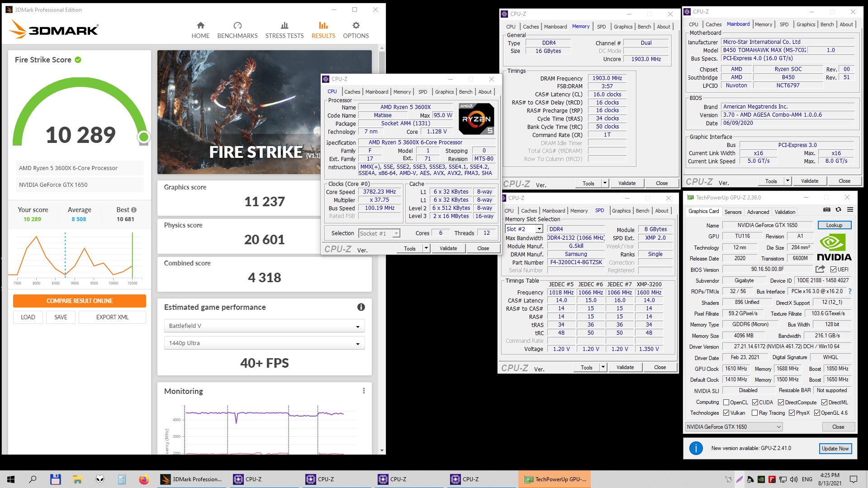Viewport: 868px width, 488px height.
Task: Click COMPARE RESULT ONLINE button
Action: point(80,301)
